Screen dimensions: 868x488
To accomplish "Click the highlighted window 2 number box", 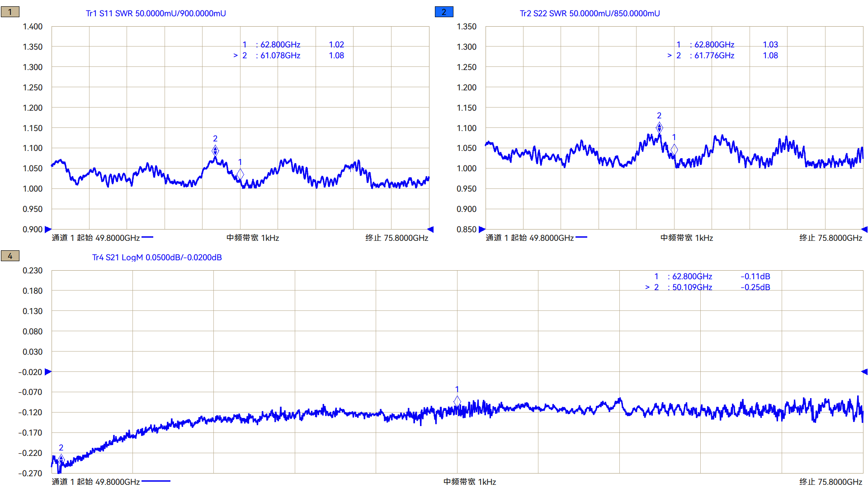I will [444, 12].
